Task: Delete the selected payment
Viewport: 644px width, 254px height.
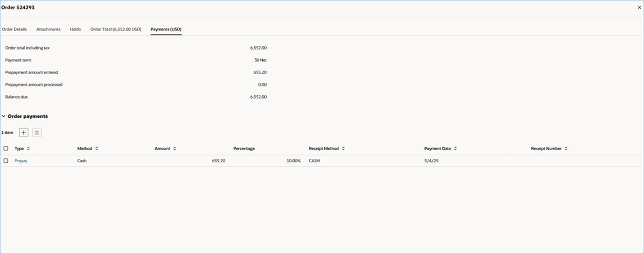Action: tap(37, 132)
